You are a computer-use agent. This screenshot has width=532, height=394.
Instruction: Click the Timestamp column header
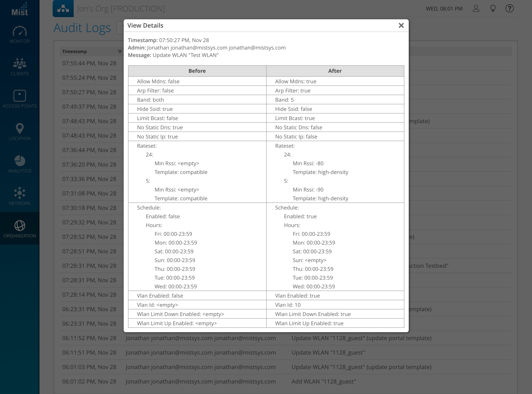click(x=75, y=51)
